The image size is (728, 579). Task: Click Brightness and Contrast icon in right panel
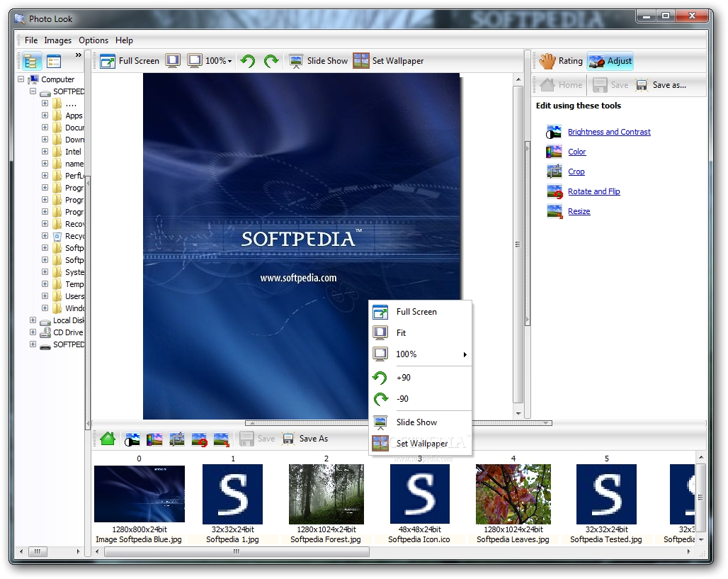(x=554, y=132)
